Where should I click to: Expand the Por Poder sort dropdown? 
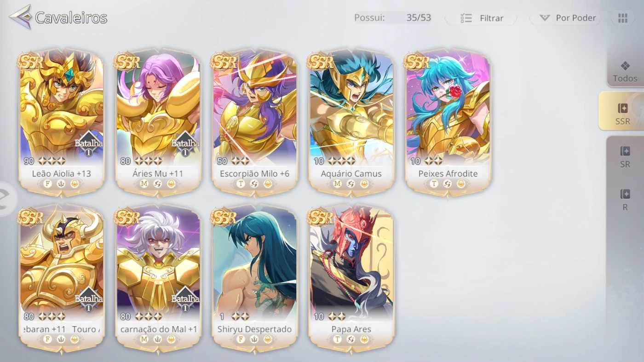(566, 18)
